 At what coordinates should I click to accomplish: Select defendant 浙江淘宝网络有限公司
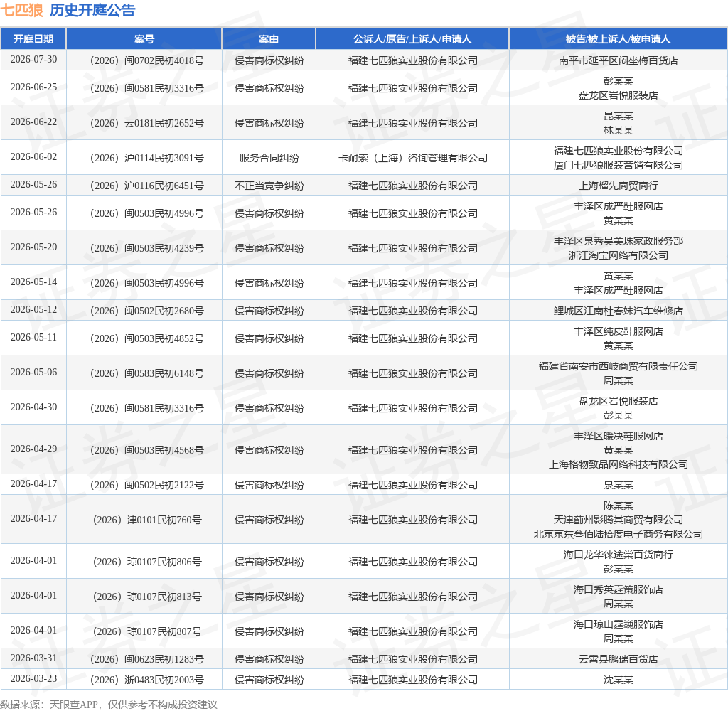point(618,255)
